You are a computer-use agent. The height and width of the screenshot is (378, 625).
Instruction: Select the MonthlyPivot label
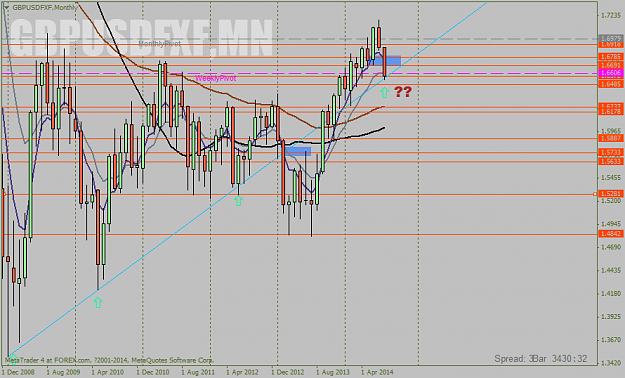(x=159, y=43)
